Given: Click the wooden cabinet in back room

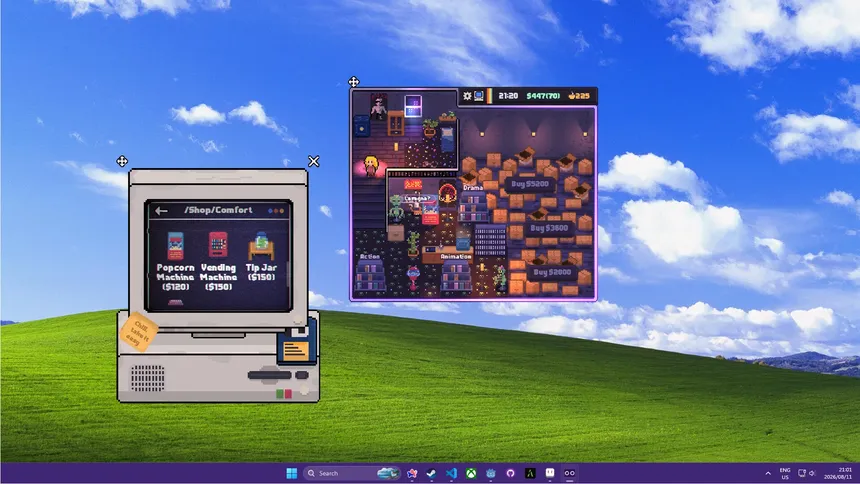Looking at the screenshot, I should (395, 123).
